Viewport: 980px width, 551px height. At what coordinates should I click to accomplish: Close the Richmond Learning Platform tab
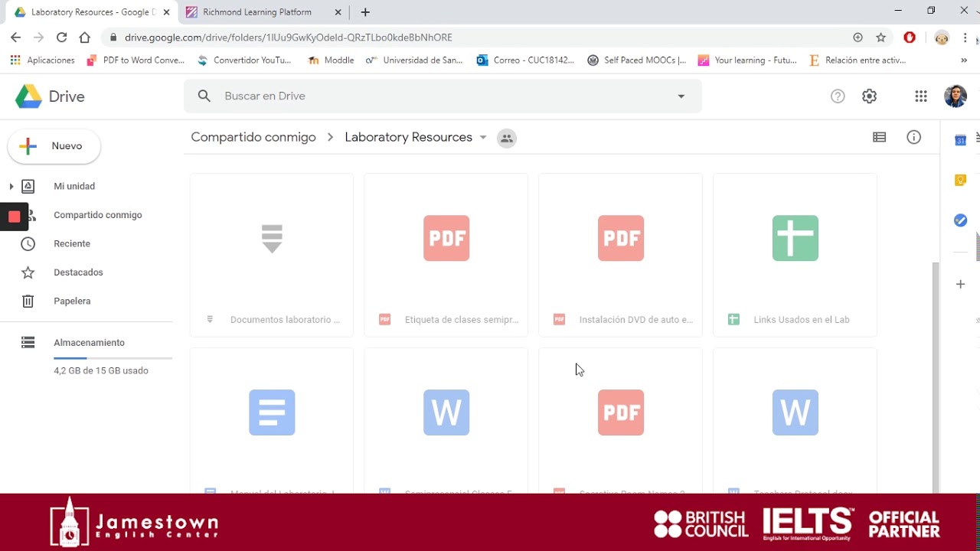(338, 12)
